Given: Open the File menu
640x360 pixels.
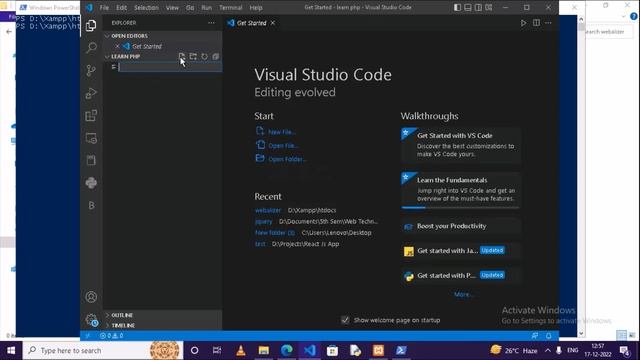Looking at the screenshot, I should pyautogui.click(x=104, y=7).
